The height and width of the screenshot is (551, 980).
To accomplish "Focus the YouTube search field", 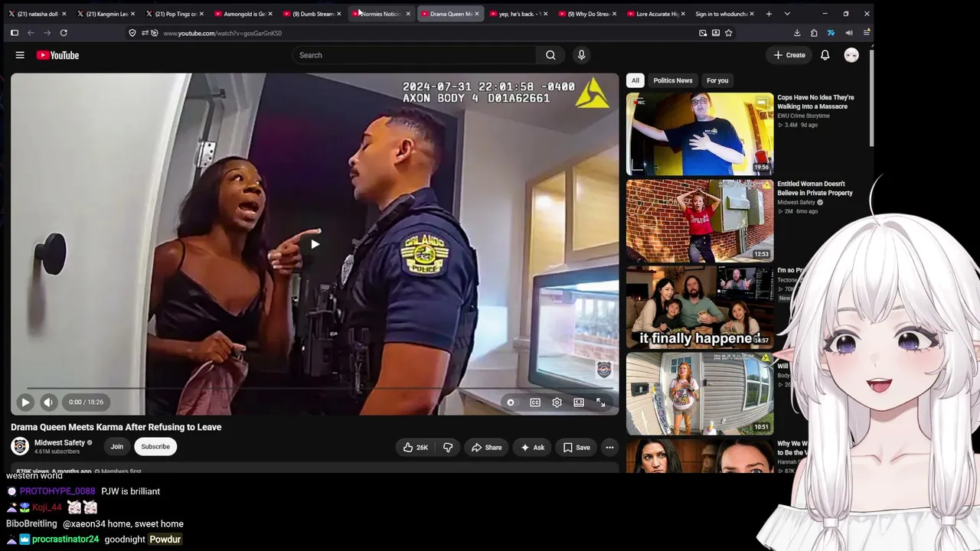I will coord(414,55).
